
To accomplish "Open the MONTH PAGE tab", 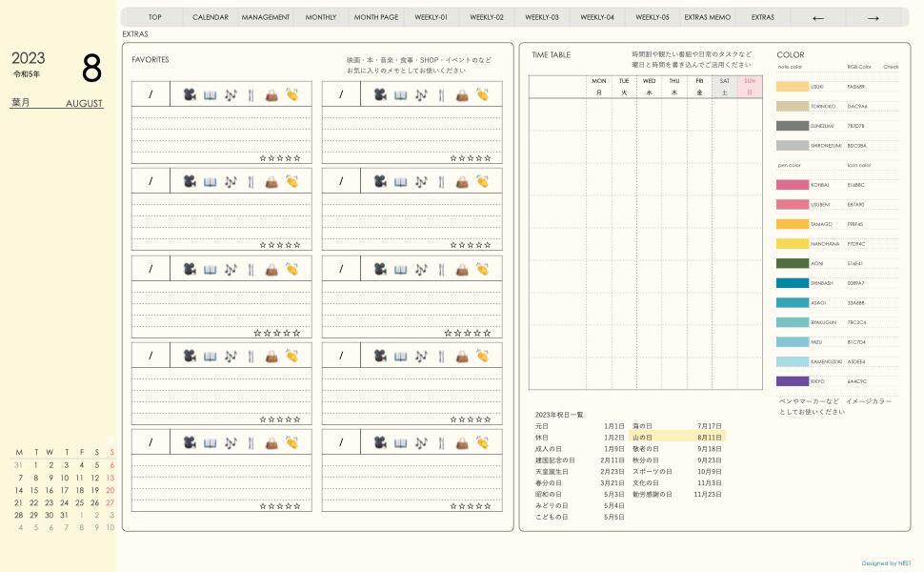I will pyautogui.click(x=376, y=17).
